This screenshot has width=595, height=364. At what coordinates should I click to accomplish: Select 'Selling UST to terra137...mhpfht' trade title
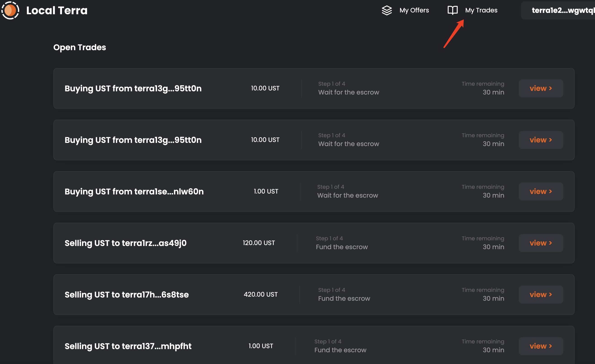tap(128, 346)
